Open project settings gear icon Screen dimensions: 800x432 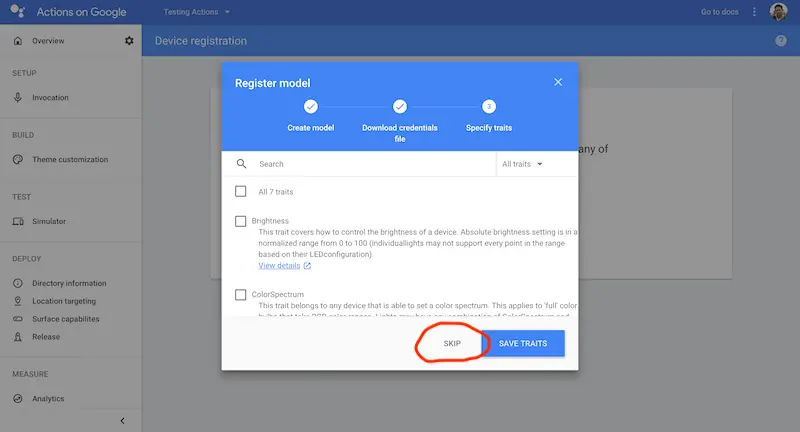click(129, 41)
